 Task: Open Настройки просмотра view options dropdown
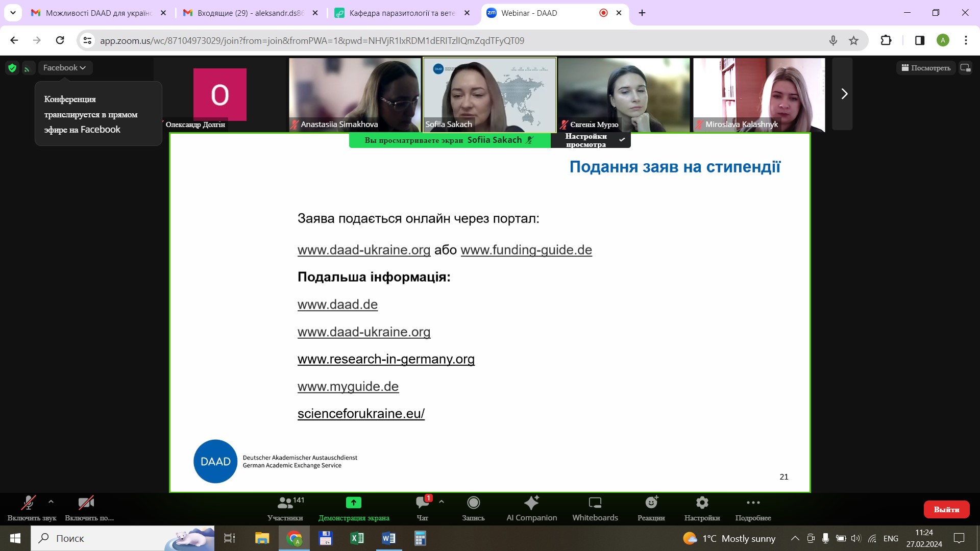coord(591,140)
